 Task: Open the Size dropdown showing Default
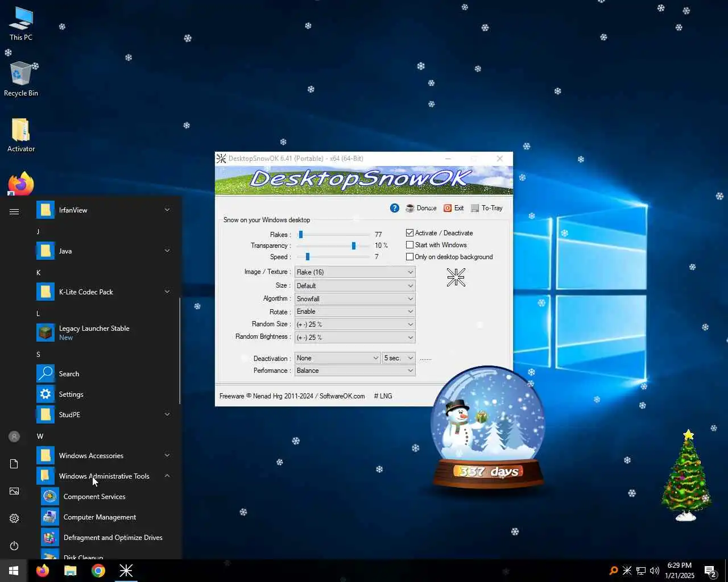(x=355, y=285)
